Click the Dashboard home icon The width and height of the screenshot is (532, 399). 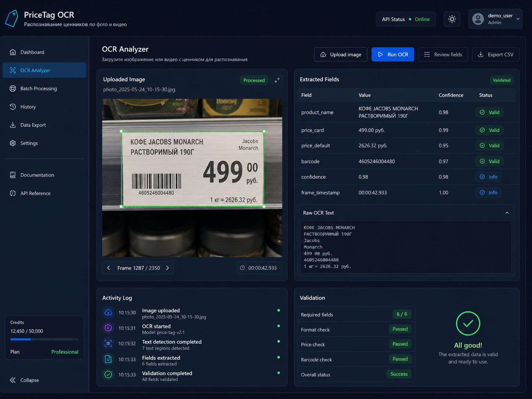[13, 52]
